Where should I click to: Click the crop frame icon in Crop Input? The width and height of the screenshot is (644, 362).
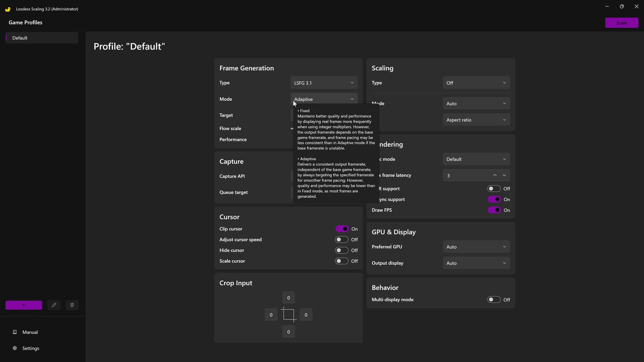289,315
